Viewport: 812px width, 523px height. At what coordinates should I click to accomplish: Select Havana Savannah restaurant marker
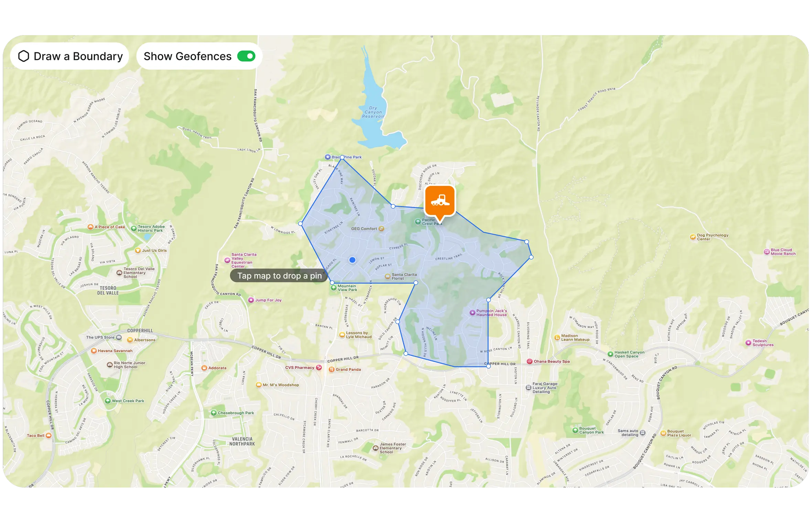(94, 351)
